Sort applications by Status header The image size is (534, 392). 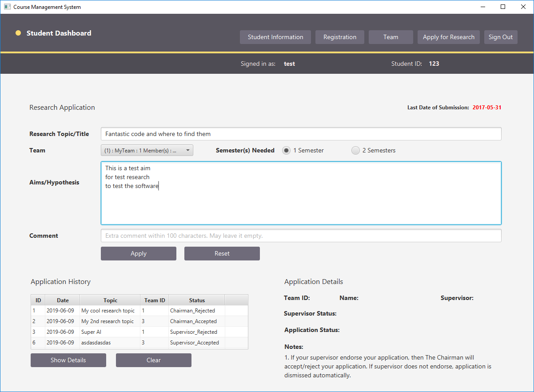(x=197, y=300)
